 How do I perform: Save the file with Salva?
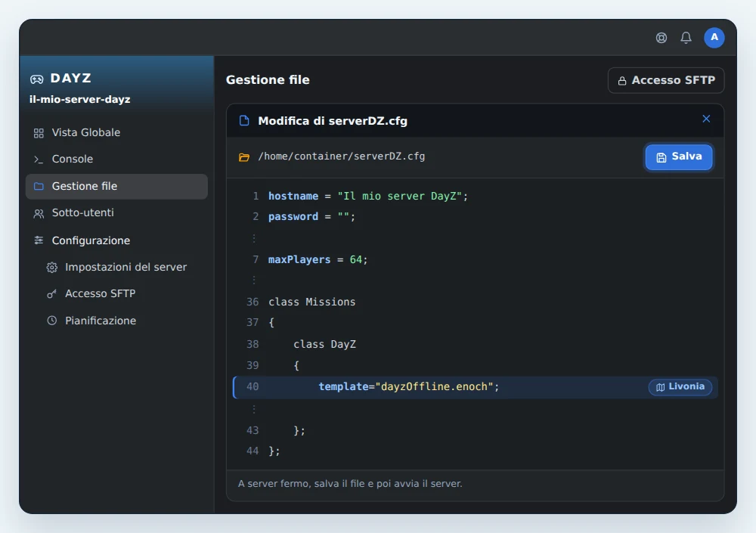coord(679,156)
